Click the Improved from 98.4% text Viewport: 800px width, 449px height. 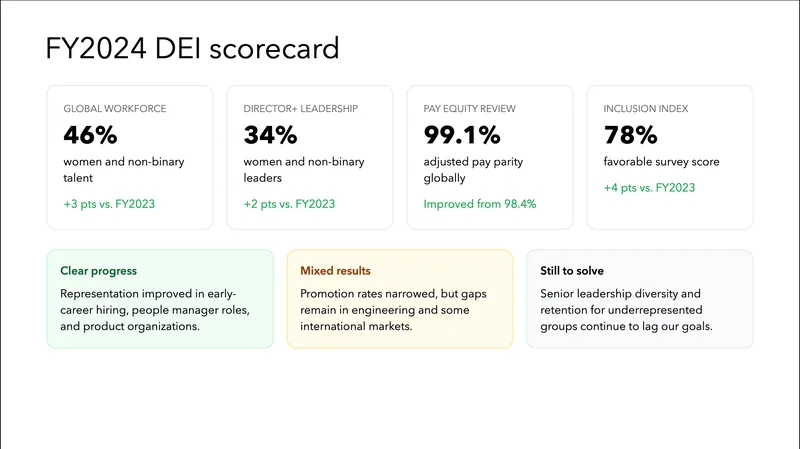pos(480,203)
